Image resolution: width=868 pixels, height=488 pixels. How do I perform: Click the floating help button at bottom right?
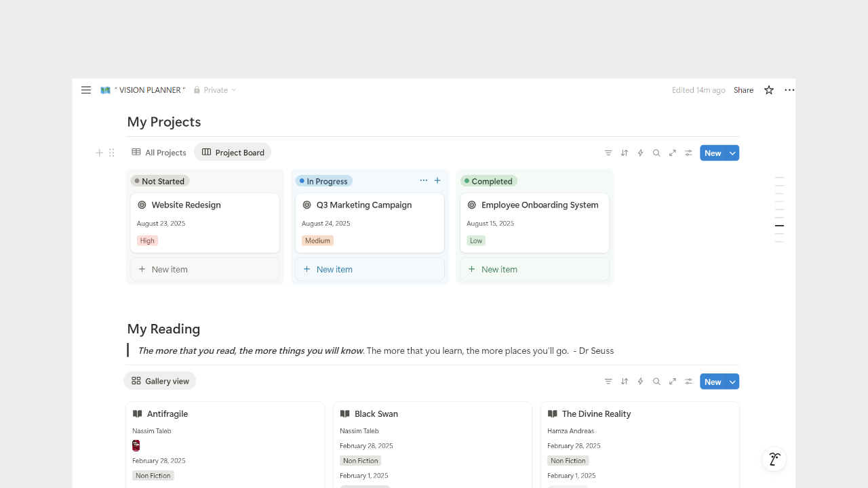[x=774, y=459]
